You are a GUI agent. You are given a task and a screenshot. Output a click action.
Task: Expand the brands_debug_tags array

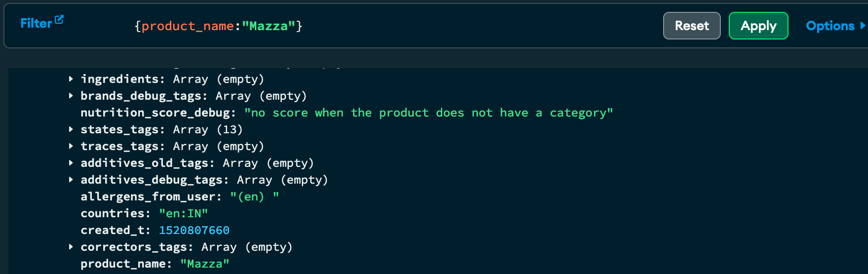[x=71, y=96]
